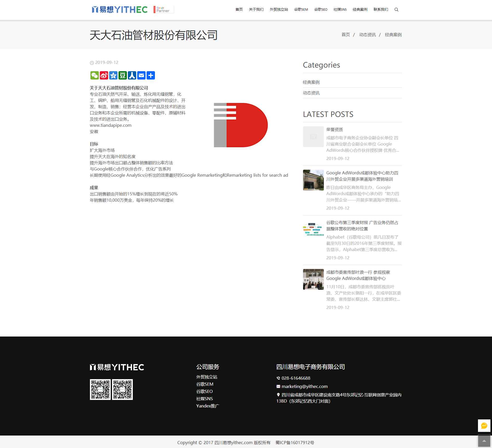Open the header search magnifier

click(x=396, y=10)
